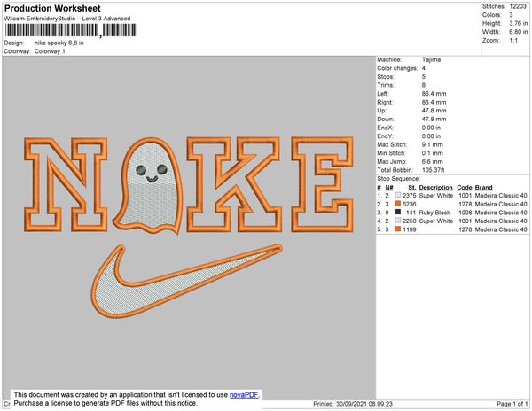
Task: Click the design name 'nike spooky 6,8 in'
Action: tap(59, 43)
